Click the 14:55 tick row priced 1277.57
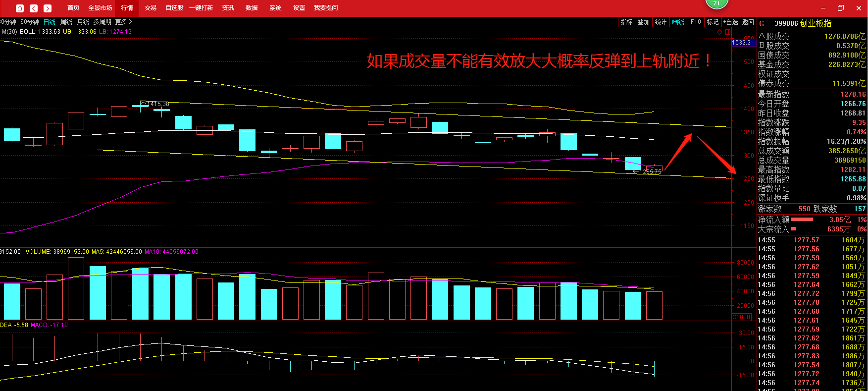Screen dimensions: 868x391 click(812, 240)
